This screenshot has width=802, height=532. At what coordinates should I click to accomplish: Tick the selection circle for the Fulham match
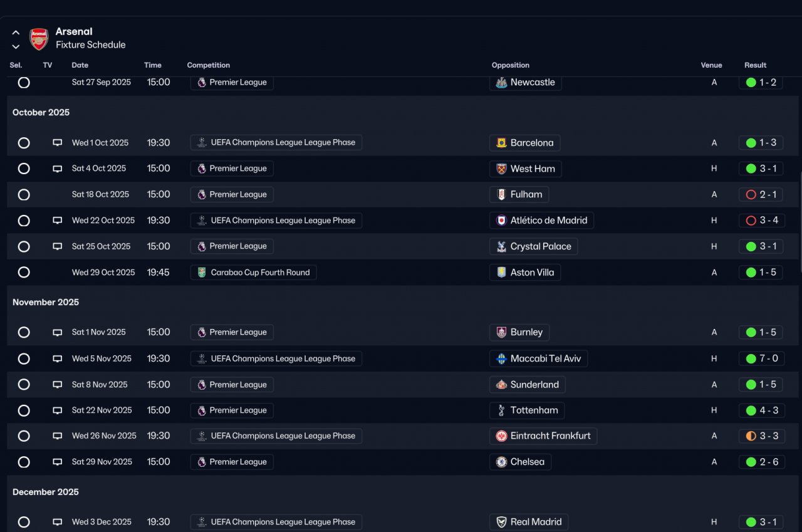24,195
